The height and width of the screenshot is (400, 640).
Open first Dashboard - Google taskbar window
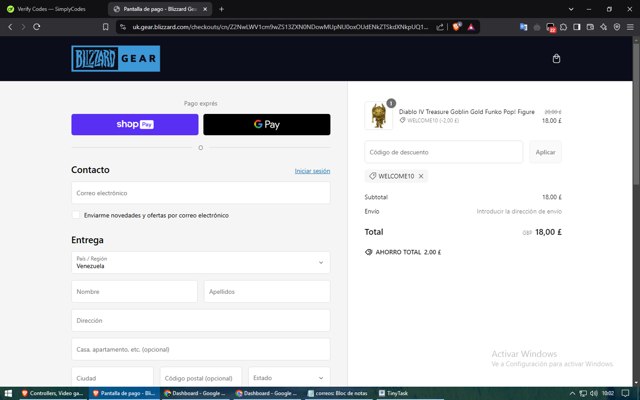tap(196, 393)
